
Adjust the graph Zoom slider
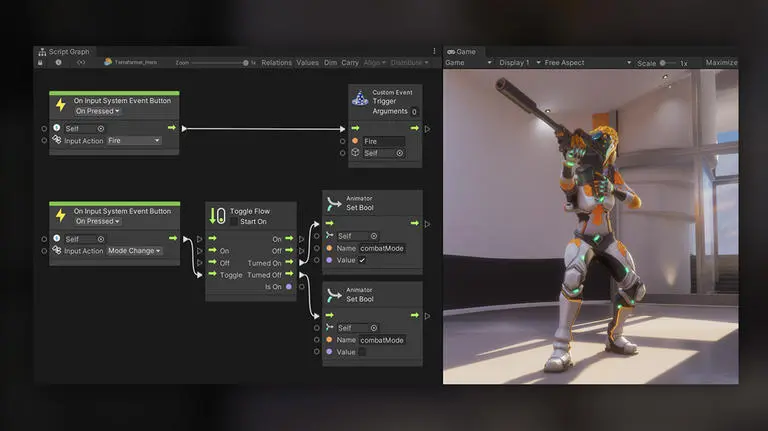pos(220,63)
